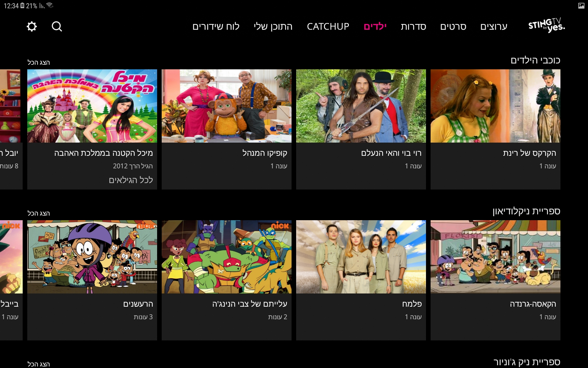Click the כוכבי הילדים section heading
This screenshot has width=588, height=368.
(535, 60)
